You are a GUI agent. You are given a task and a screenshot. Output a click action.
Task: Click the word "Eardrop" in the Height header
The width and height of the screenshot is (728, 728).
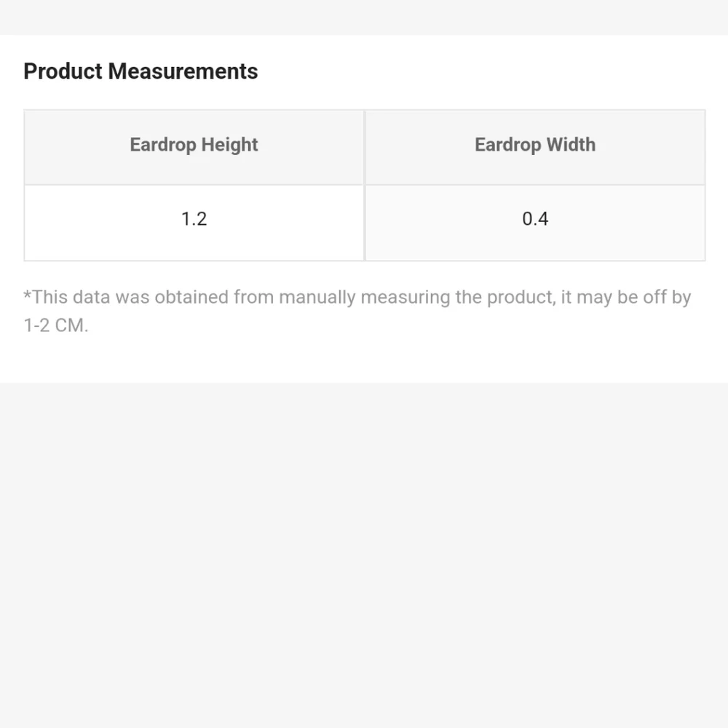[x=162, y=145]
